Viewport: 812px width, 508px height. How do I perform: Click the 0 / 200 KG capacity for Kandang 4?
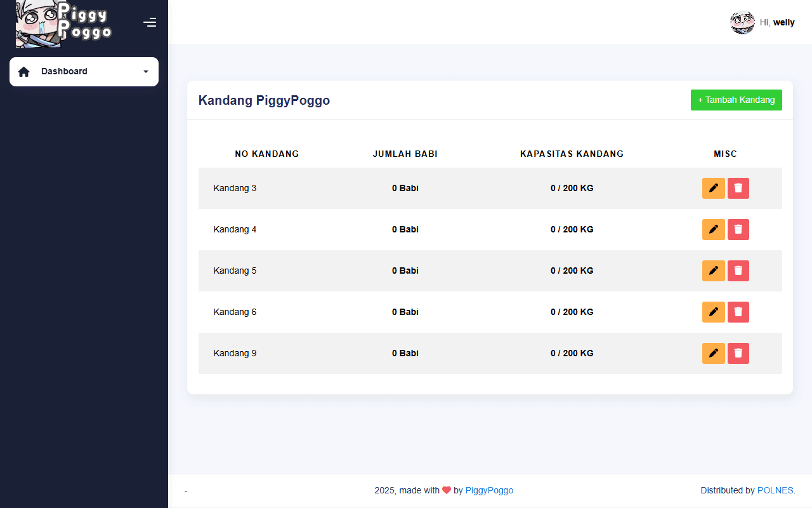click(572, 229)
